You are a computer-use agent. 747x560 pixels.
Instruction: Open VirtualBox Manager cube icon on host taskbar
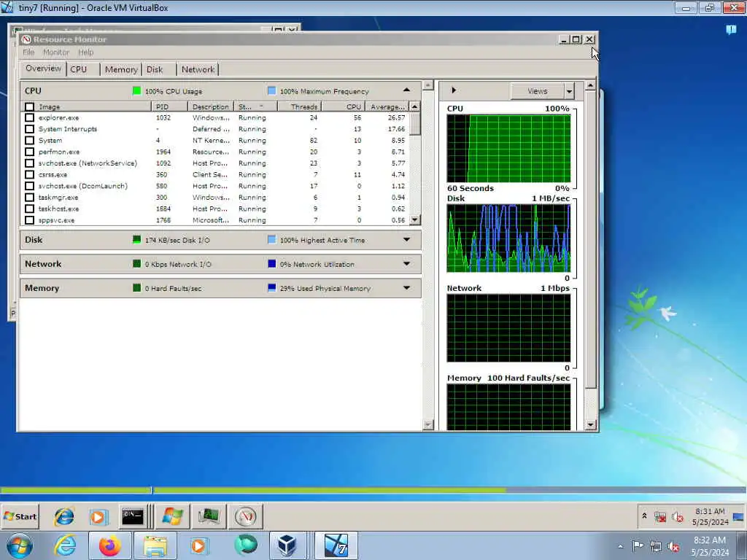pos(287,545)
